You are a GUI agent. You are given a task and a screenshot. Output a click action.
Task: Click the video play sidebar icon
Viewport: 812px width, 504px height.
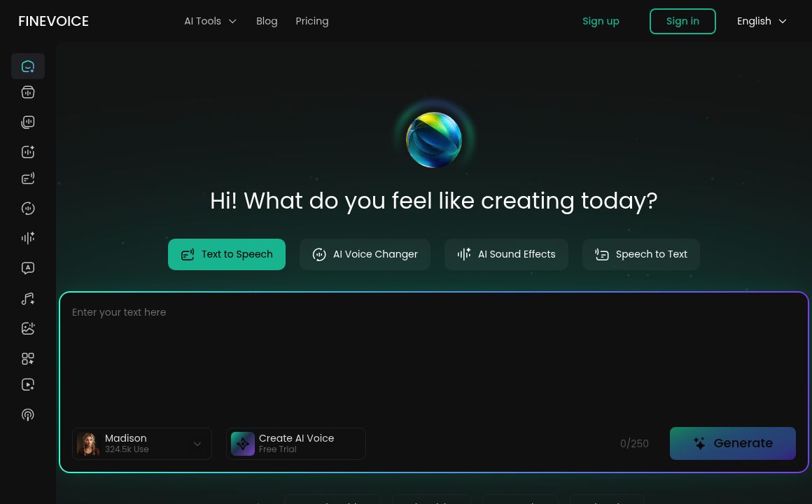tap(28, 384)
